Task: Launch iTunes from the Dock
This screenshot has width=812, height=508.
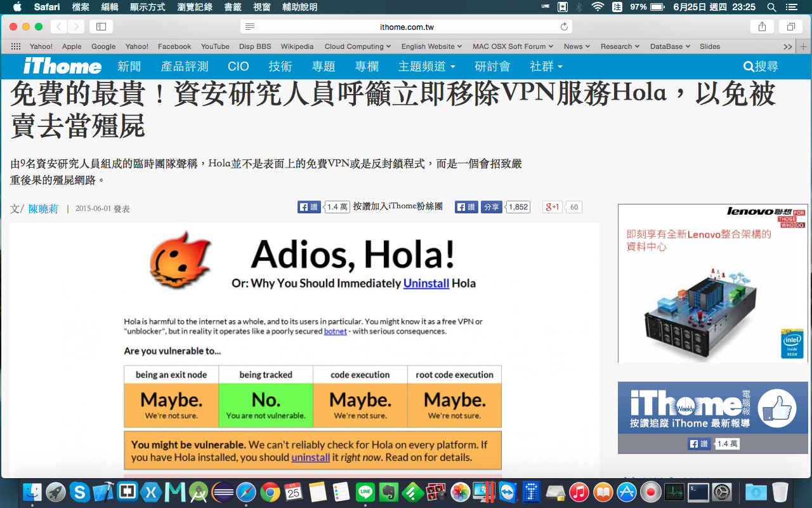Action: [579, 491]
